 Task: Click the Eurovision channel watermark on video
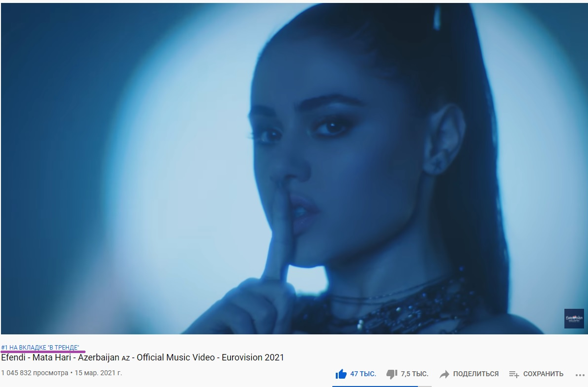574,318
